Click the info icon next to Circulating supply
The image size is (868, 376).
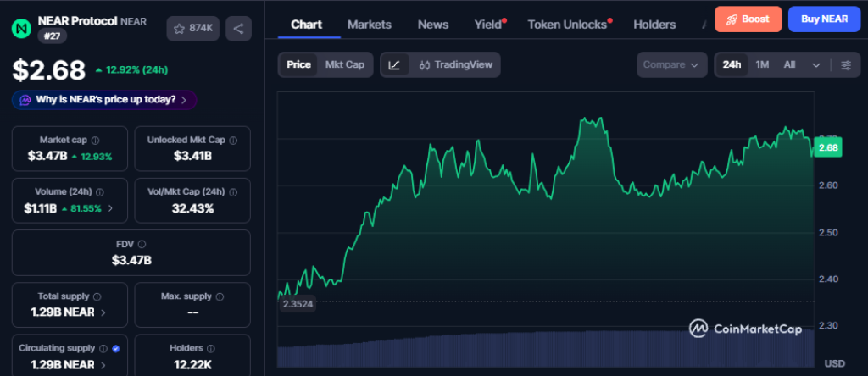pyautogui.click(x=103, y=348)
